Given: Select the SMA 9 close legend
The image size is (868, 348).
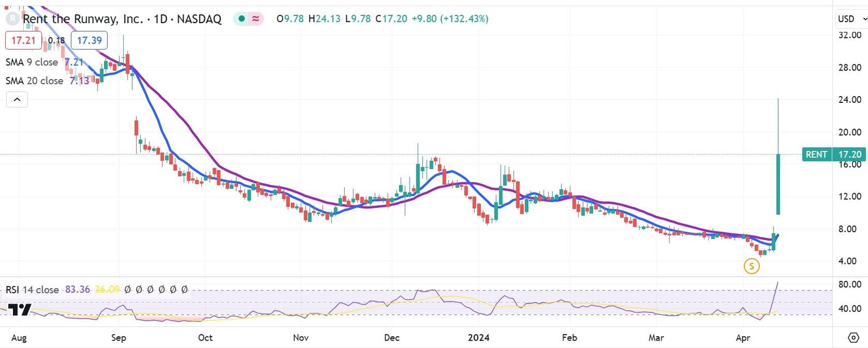Looking at the screenshot, I should click(x=32, y=62).
